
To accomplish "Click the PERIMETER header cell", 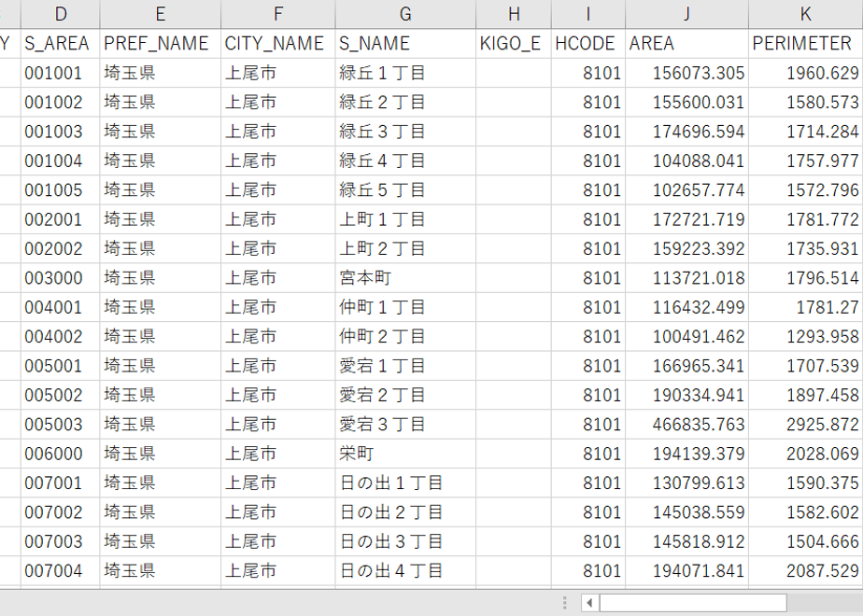I will click(x=806, y=44).
